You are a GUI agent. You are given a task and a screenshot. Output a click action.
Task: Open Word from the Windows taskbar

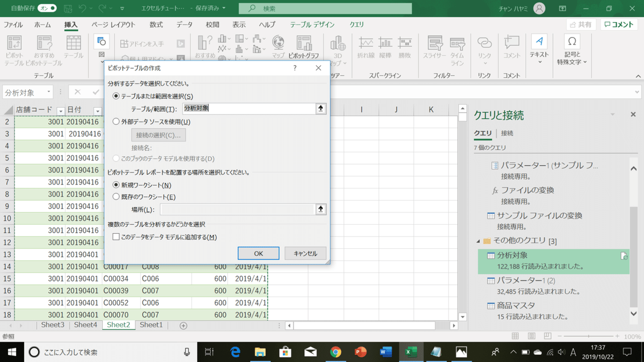(x=386, y=352)
